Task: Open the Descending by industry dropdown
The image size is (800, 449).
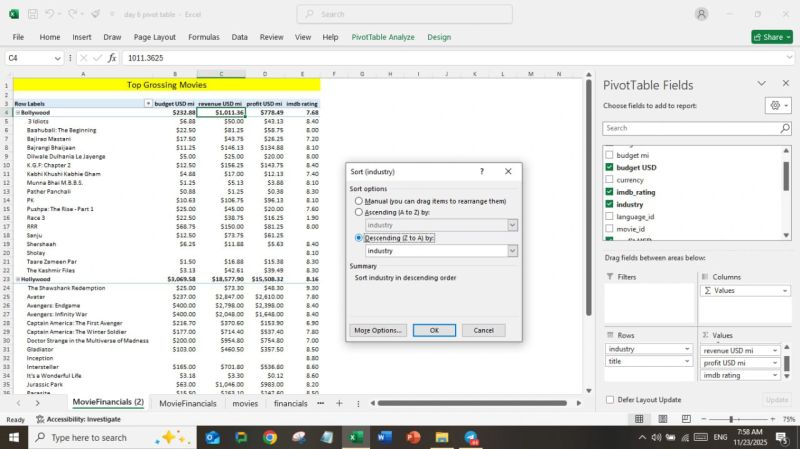Action: pos(512,251)
